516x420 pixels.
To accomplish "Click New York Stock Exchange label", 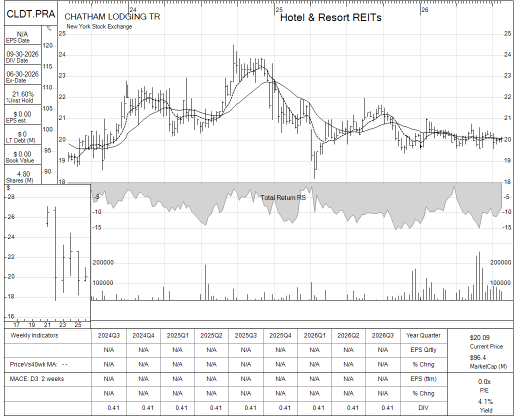I will coord(99,26).
